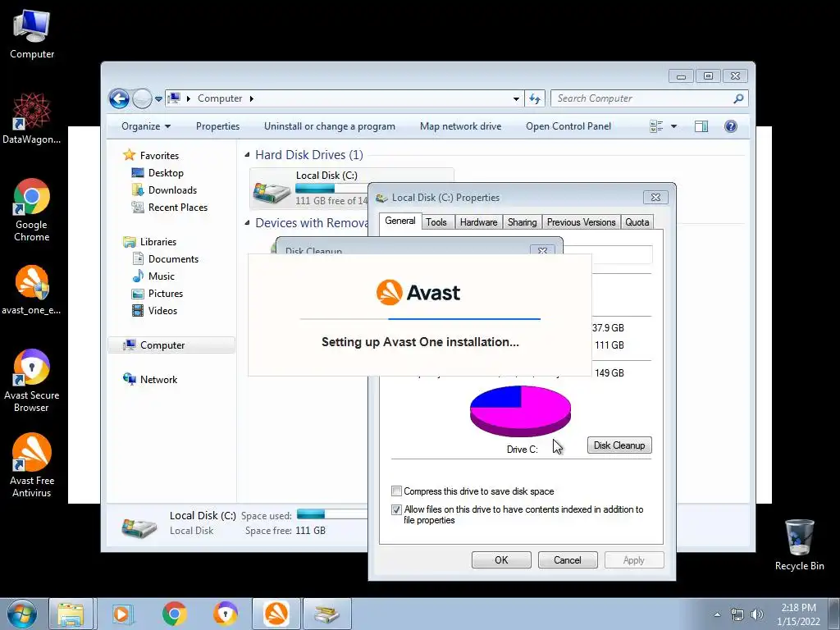The height and width of the screenshot is (630, 840).
Task: Click the Windows Start button
Action: click(21, 614)
